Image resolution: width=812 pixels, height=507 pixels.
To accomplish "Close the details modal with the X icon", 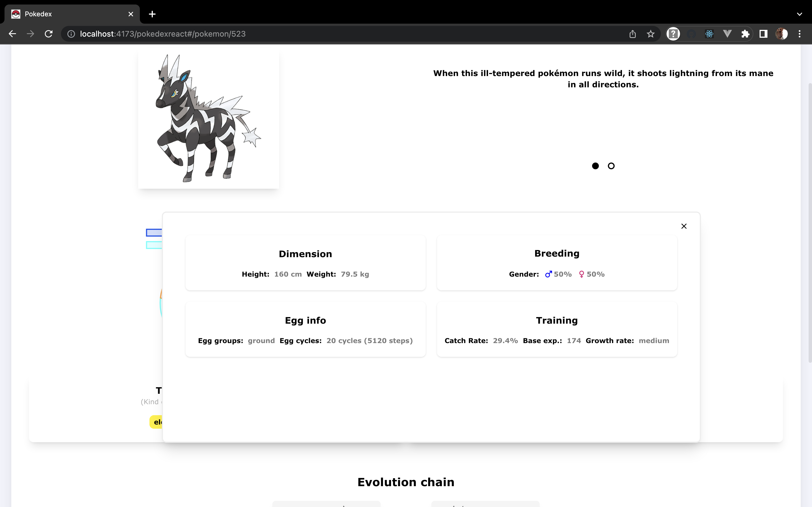I will coord(684,226).
